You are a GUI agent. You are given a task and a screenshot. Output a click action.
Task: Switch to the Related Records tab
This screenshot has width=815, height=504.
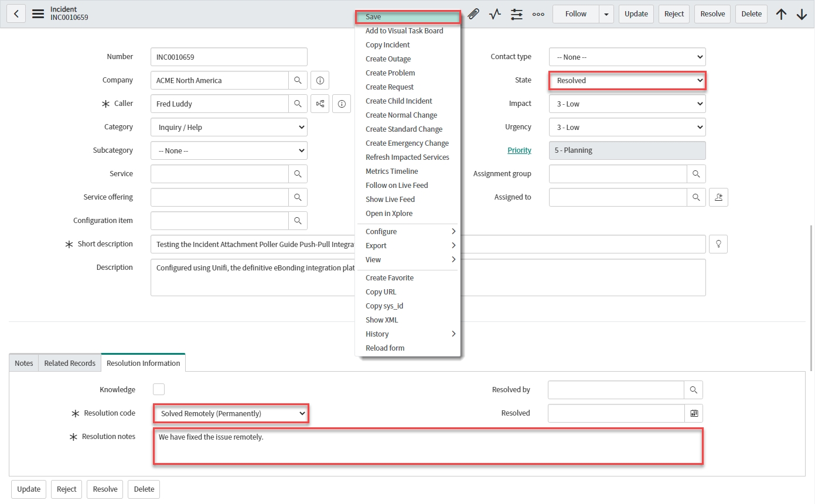click(70, 363)
